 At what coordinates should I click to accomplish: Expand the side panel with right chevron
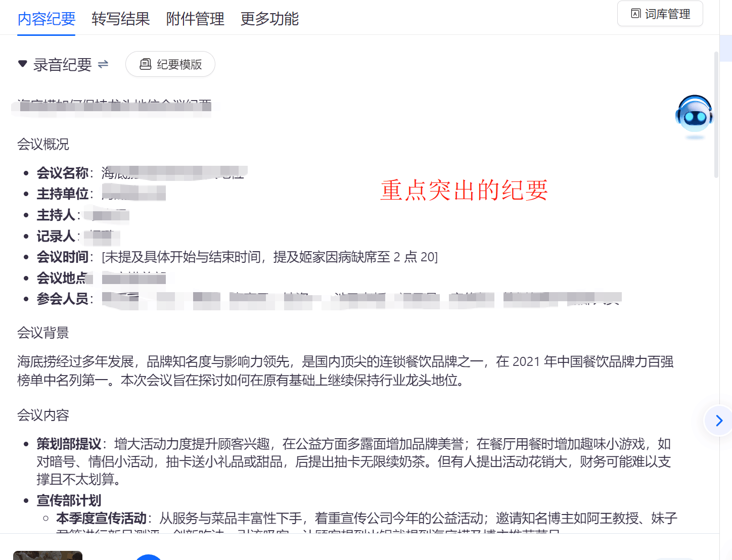click(x=719, y=421)
